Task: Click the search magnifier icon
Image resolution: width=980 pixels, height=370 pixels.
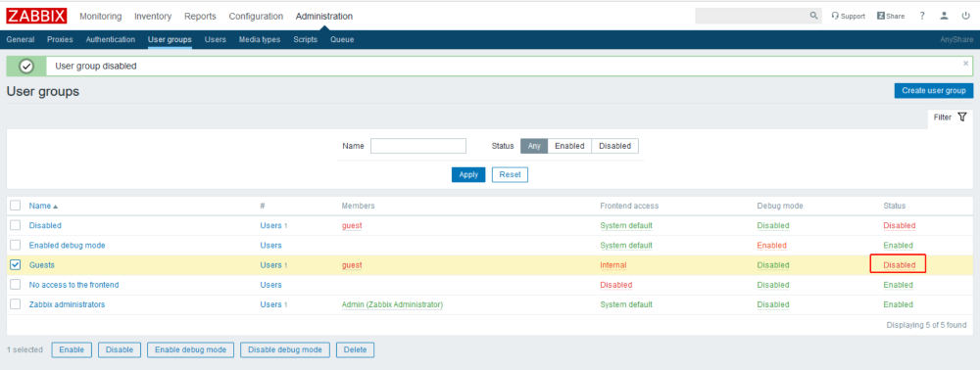Action: click(813, 16)
